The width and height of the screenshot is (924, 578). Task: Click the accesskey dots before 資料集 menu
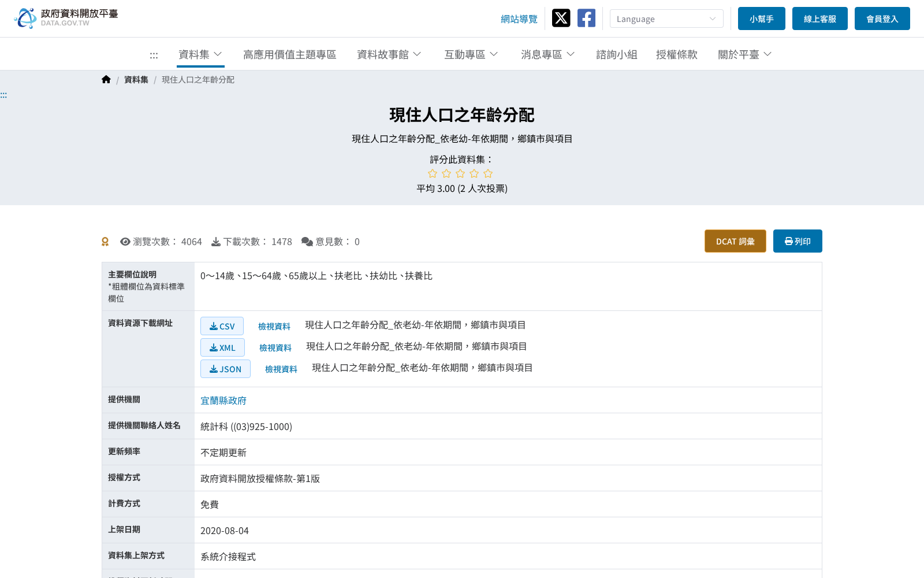(x=154, y=55)
